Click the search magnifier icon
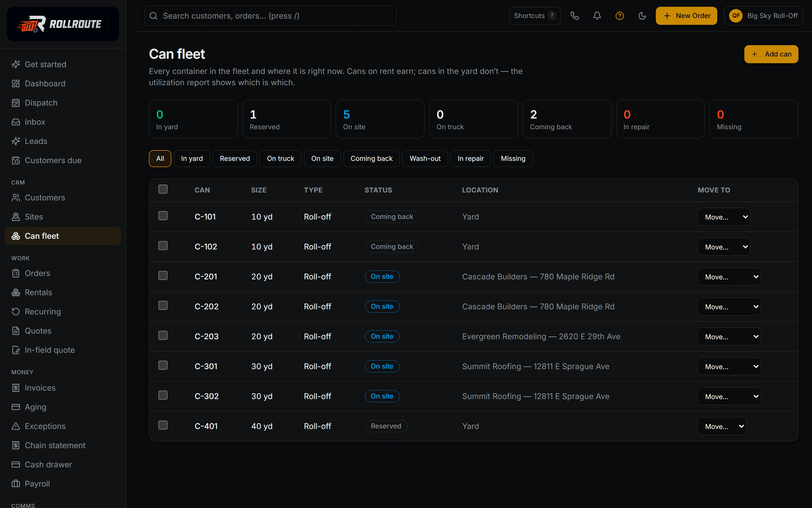812x508 pixels. (x=153, y=16)
